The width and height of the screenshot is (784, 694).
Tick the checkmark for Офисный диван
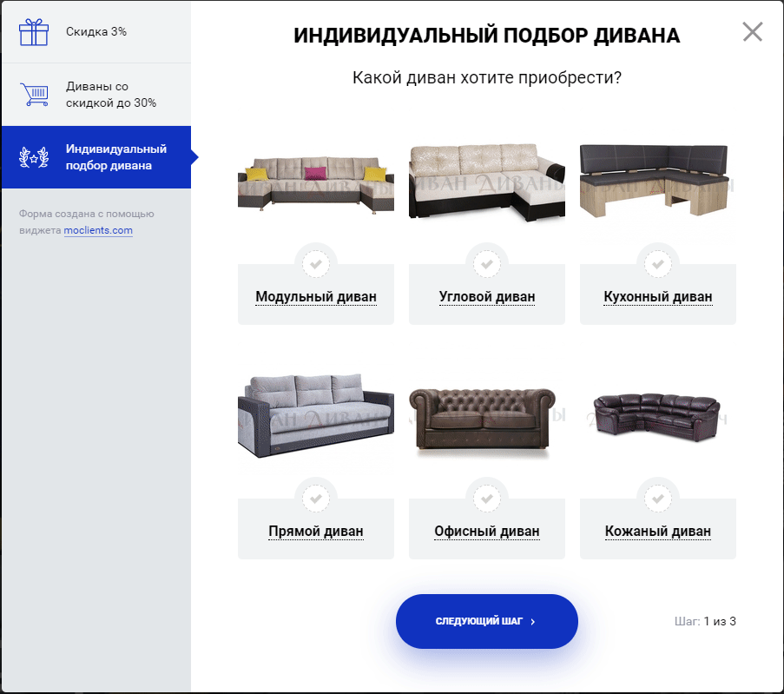click(487, 499)
